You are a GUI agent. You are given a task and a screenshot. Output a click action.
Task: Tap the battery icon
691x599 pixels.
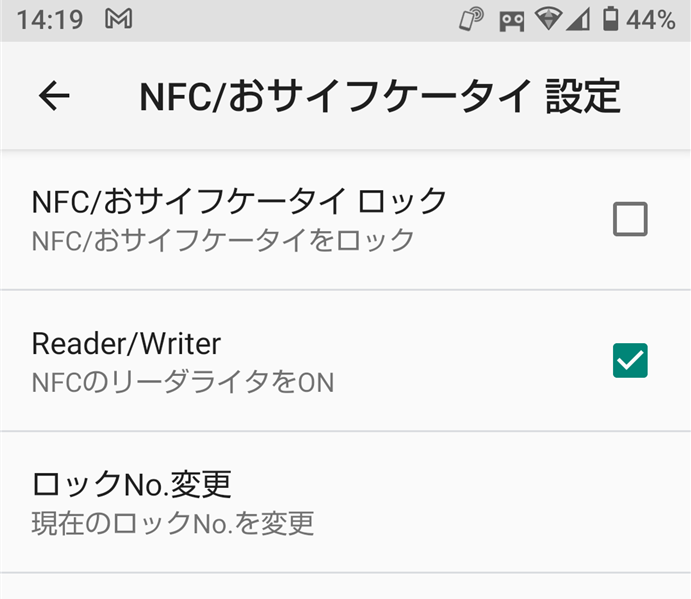pyautogui.click(x=610, y=19)
